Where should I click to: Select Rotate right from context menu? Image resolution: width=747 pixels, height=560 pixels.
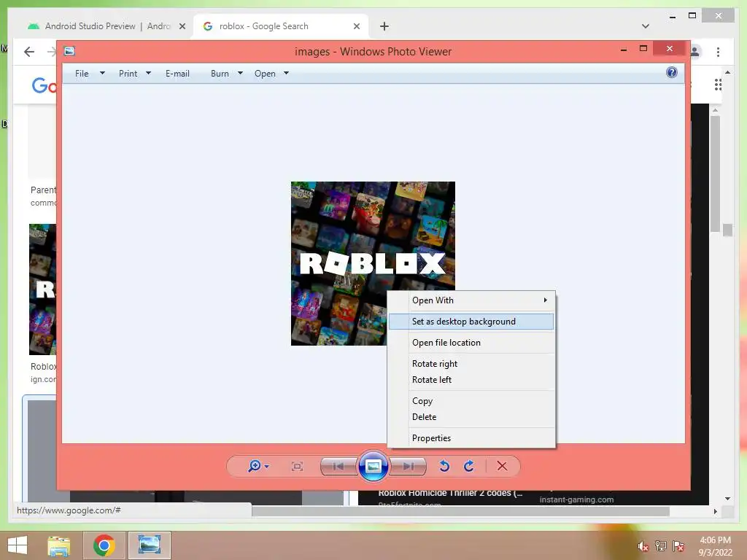point(471,364)
